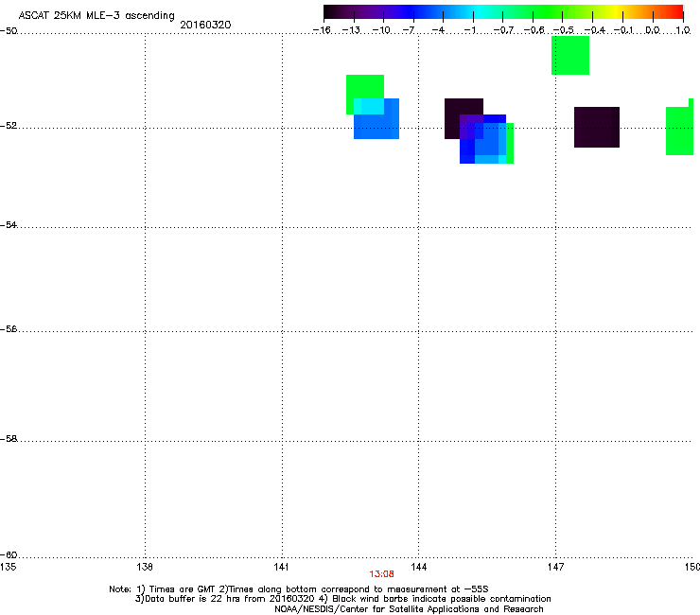Image resolution: width=700 pixels, height=615 pixels.
Task: Click the latitude label -58
Action: pos(9,439)
